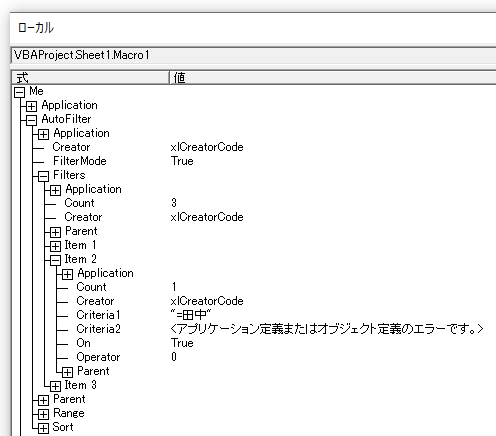
Task: Collapse the Filters node
Action: tap(43, 176)
